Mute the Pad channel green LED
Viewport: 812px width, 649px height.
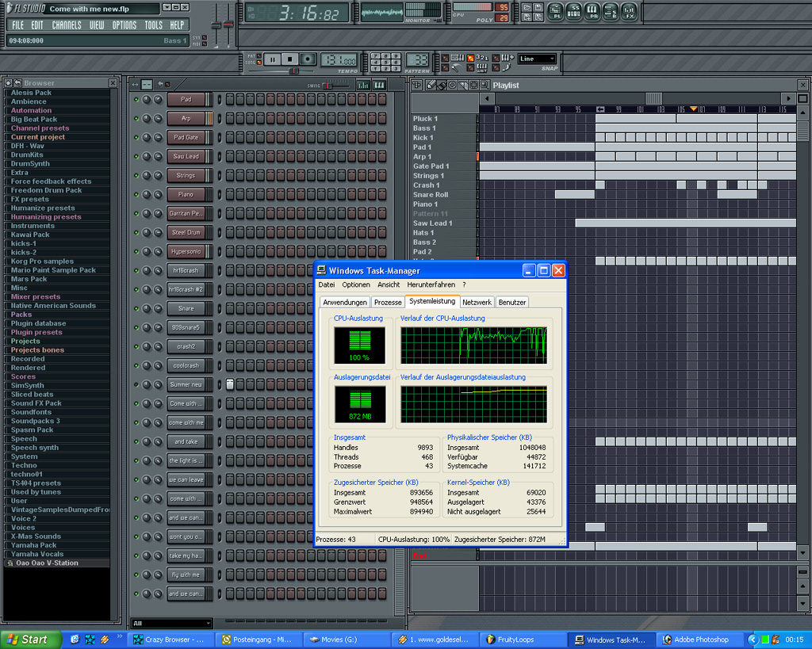pos(136,99)
